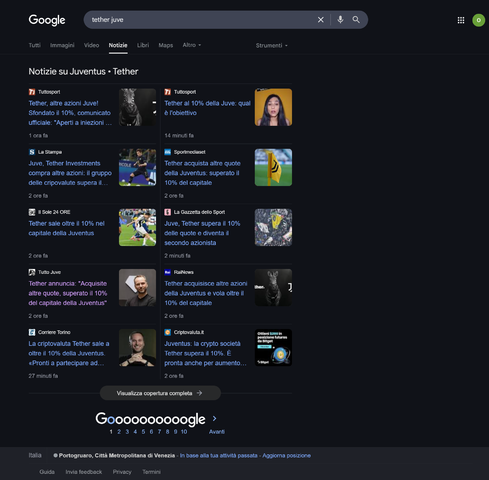Click the Il Sole 24 ORE source icon

click(x=32, y=212)
